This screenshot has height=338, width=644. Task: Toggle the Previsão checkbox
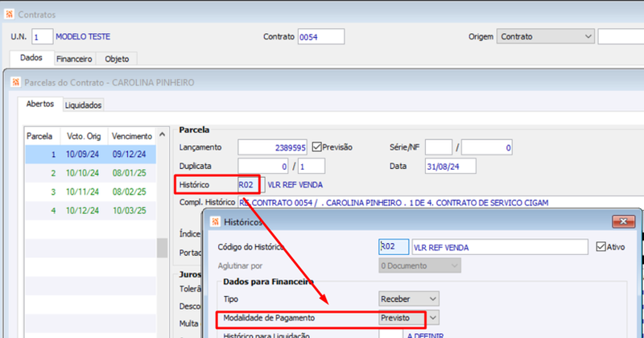316,147
